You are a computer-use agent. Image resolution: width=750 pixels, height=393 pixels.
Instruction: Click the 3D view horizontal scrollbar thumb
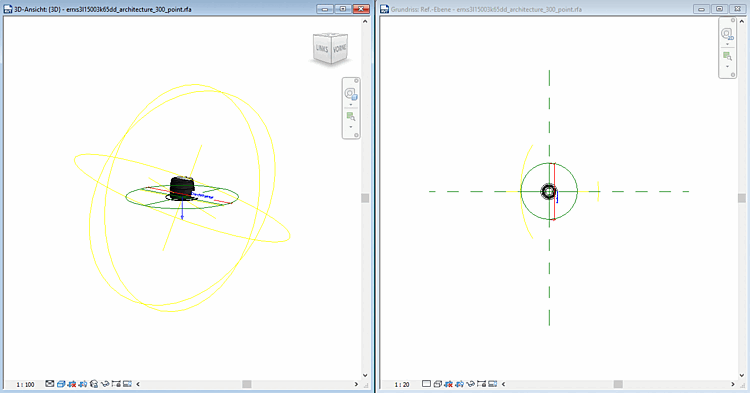[247, 384]
